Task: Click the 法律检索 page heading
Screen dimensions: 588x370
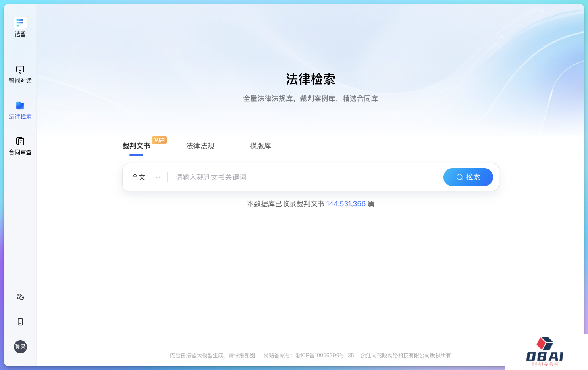Action: (310, 79)
